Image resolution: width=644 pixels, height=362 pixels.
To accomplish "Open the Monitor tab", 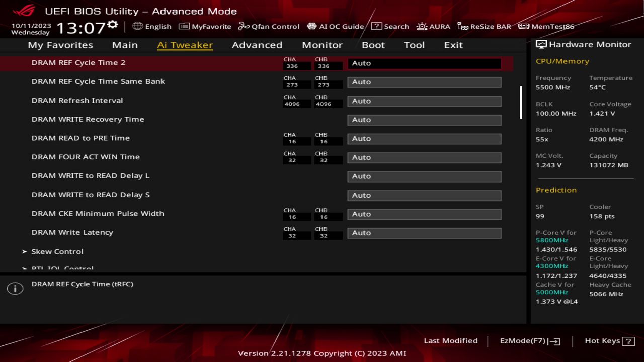I will (322, 45).
